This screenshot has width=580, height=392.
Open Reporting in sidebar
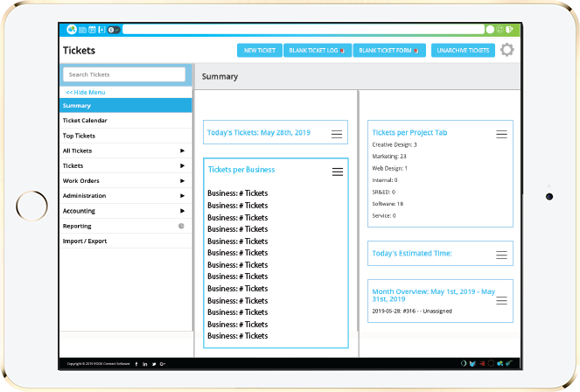126,226
